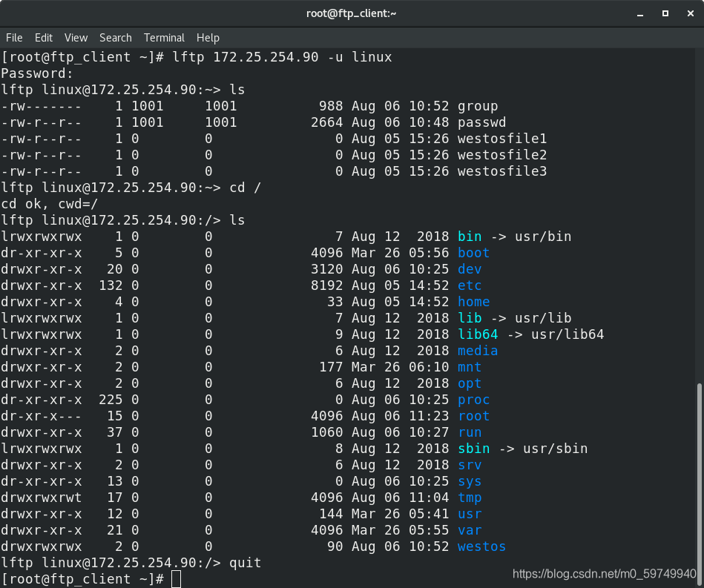Click the cursor block at the prompt
Viewport: 704px width, 588px height.
tap(176, 579)
